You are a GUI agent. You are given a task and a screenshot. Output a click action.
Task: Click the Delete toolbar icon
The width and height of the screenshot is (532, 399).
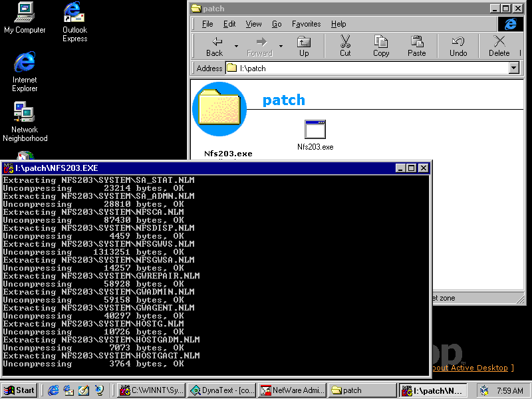tap(499, 46)
